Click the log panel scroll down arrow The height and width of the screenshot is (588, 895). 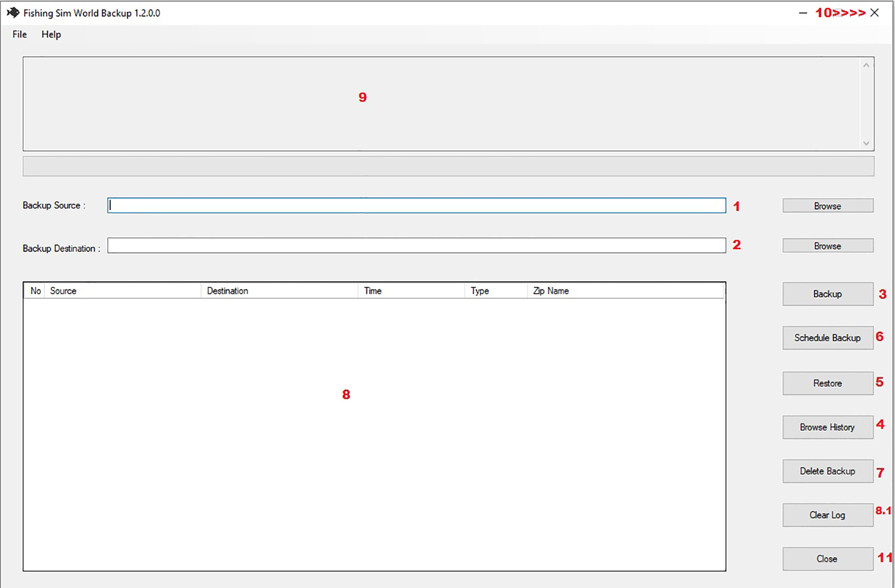pyautogui.click(x=866, y=143)
